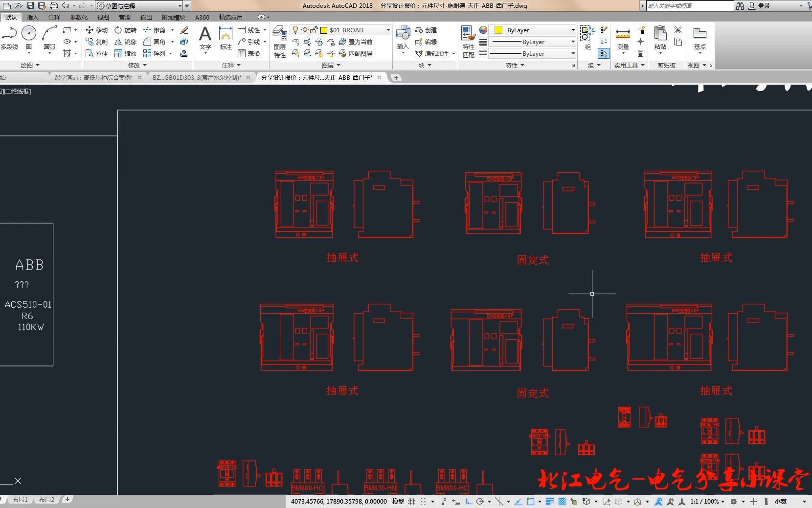
Task: Switch to the 布局1 layout tab
Action: [x=20, y=500]
